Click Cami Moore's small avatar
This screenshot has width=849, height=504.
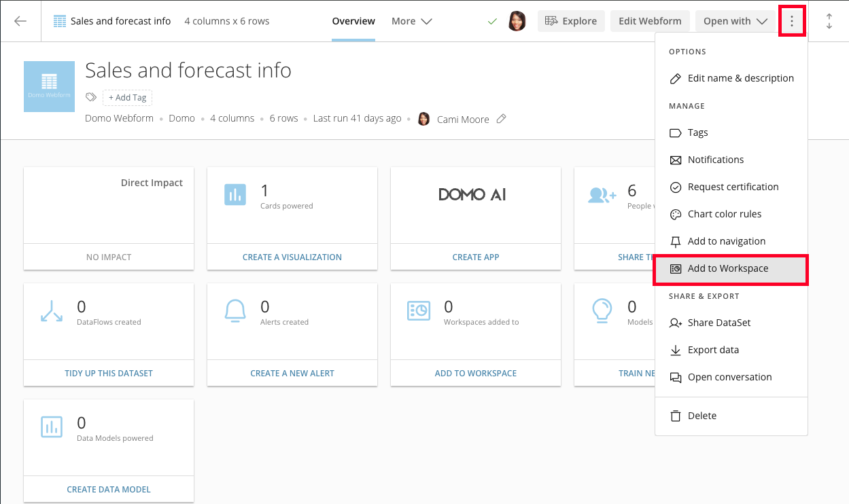tap(423, 119)
